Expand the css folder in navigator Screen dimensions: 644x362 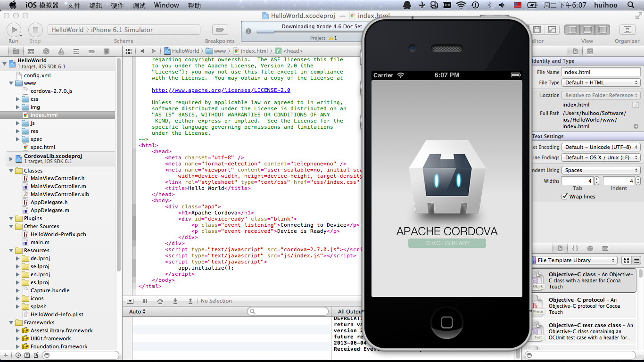click(18, 99)
